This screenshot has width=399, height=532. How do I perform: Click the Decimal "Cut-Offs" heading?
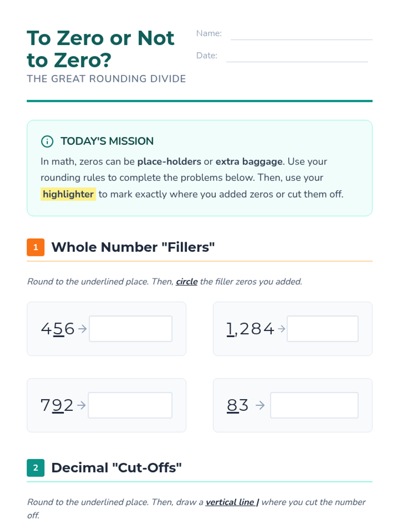116,468
